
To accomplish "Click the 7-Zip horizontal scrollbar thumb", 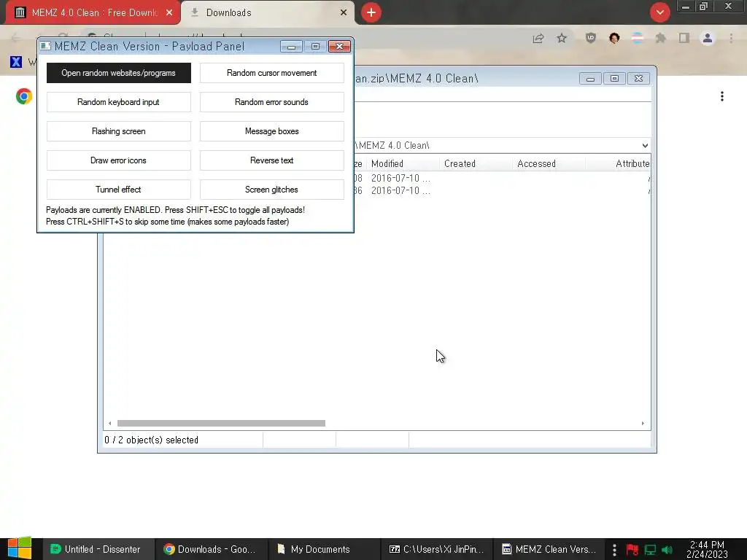I will (x=221, y=424).
